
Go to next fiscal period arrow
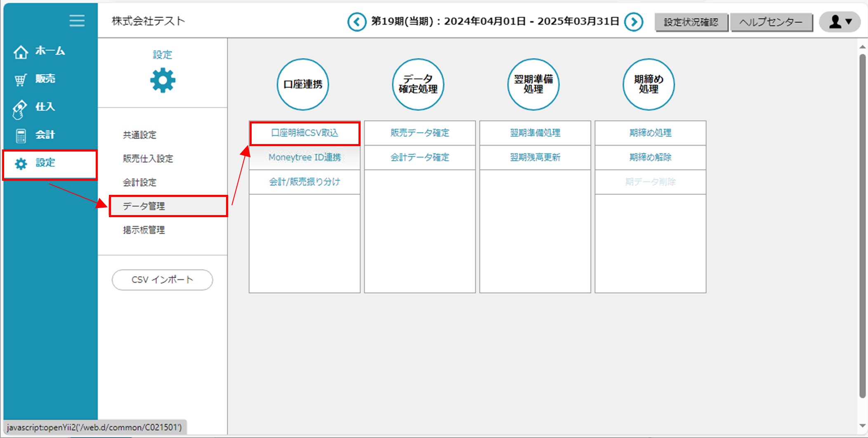pos(634,22)
